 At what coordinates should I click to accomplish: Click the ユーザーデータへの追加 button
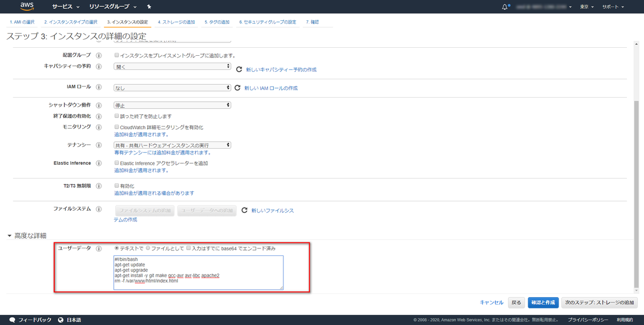point(207,210)
